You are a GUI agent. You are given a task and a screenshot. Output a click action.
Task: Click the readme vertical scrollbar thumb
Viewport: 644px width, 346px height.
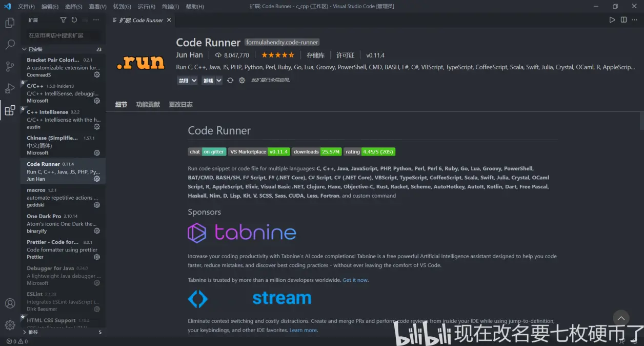pyautogui.click(x=641, y=121)
